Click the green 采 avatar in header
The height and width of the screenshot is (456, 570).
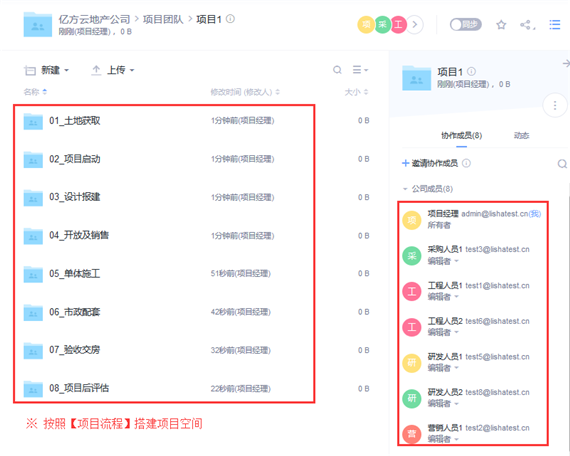click(382, 25)
